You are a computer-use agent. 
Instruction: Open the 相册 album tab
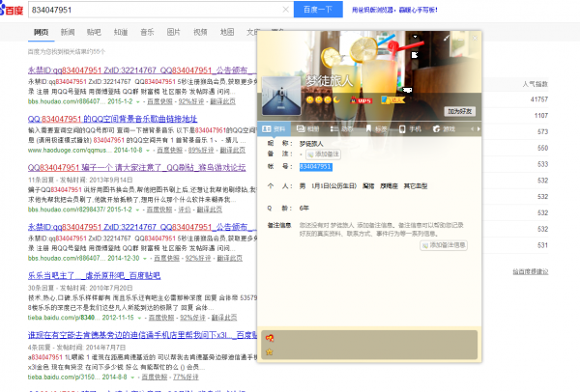[x=308, y=129]
